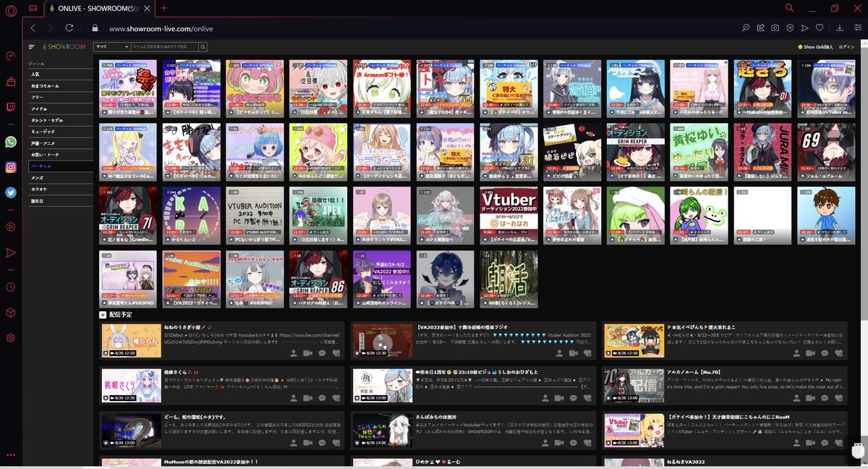Open GX Cleaner broom icon in sidebar

coord(11,82)
